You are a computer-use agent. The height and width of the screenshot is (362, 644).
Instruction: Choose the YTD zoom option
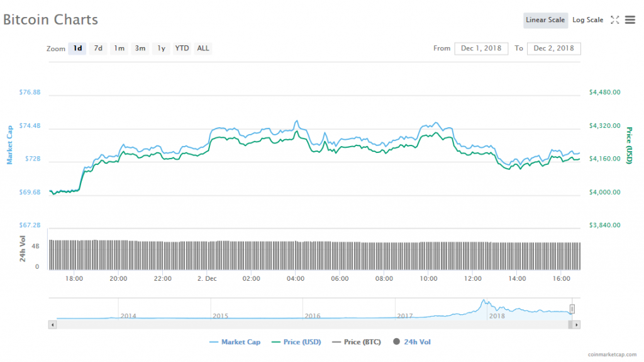click(182, 48)
